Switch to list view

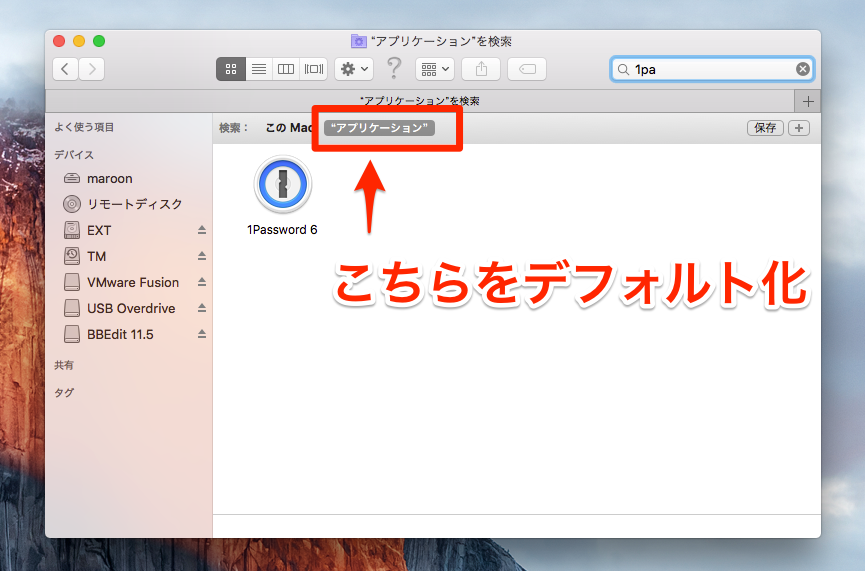click(x=259, y=69)
